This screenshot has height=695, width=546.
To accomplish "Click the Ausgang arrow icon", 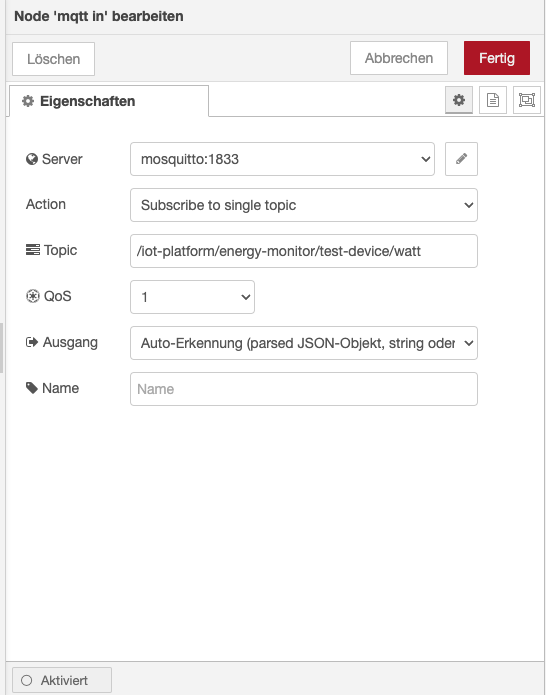I will (x=32, y=342).
